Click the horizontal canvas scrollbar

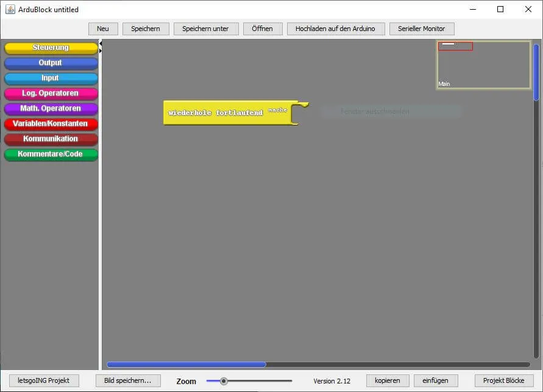(x=186, y=365)
